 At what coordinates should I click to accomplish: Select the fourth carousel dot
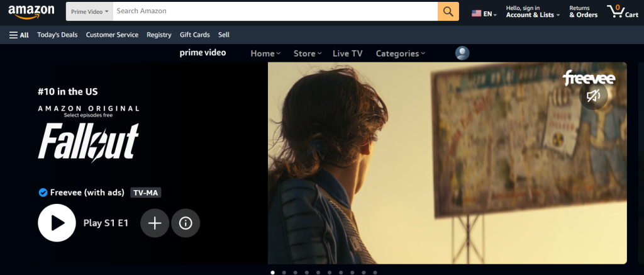(307, 272)
